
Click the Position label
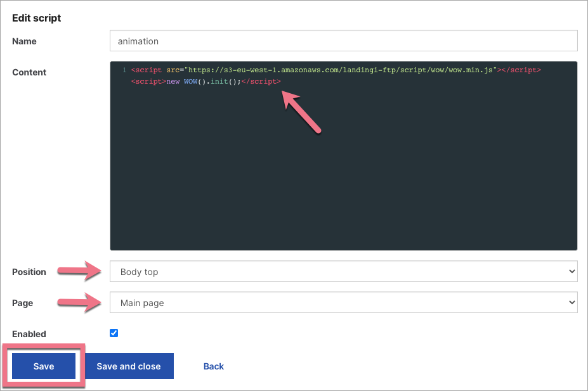[29, 271]
